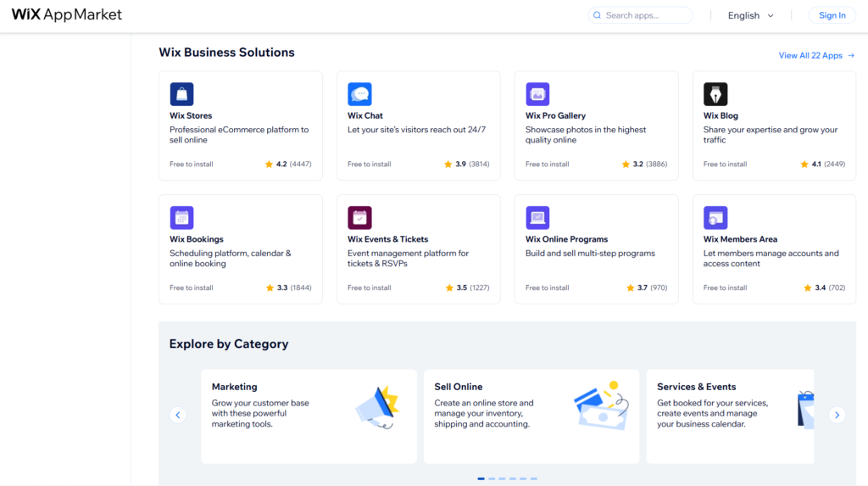Click the Wix Business Solutions heading
The width and height of the screenshot is (868, 486).
(226, 52)
